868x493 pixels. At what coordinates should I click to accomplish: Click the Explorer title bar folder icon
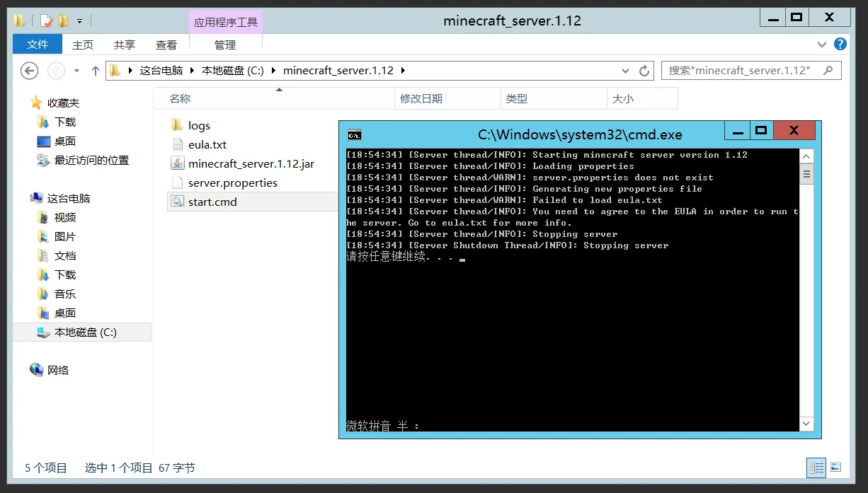[x=20, y=21]
